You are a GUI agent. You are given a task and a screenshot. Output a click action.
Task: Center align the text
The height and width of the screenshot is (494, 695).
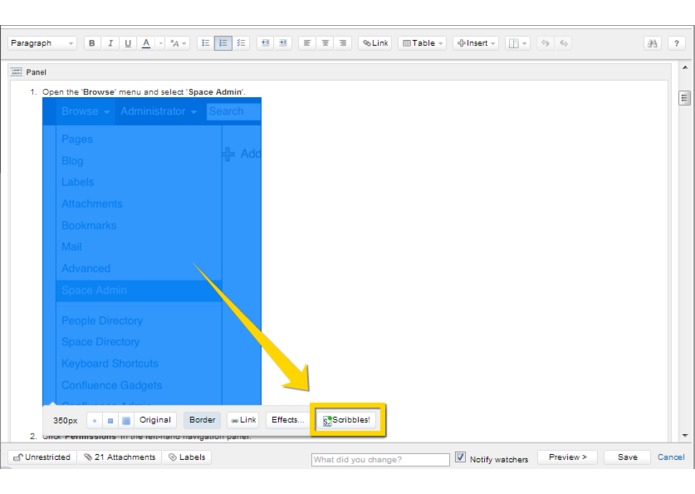tap(325, 43)
